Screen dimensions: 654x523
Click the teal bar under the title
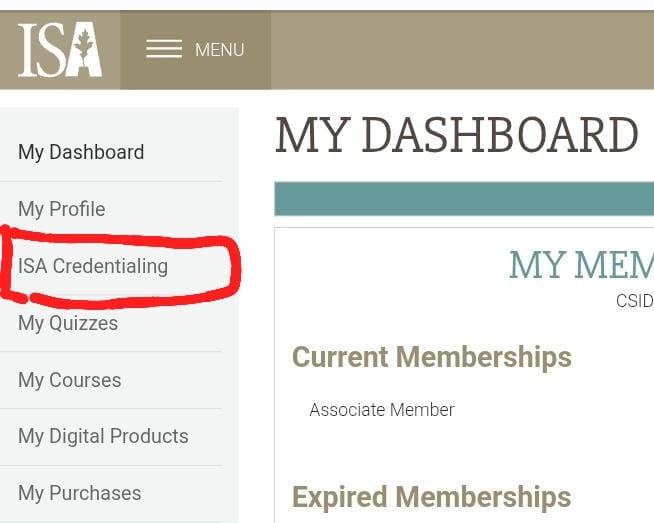point(464,199)
